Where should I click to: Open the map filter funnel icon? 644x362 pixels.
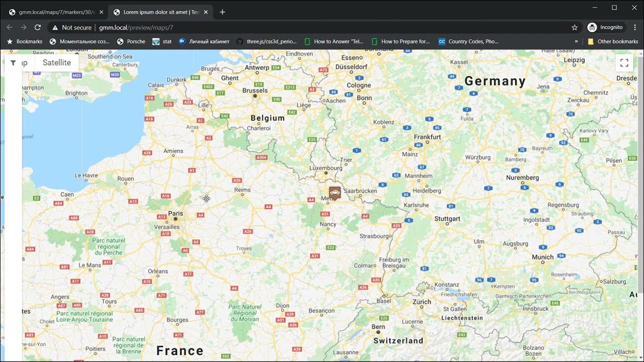click(x=13, y=63)
